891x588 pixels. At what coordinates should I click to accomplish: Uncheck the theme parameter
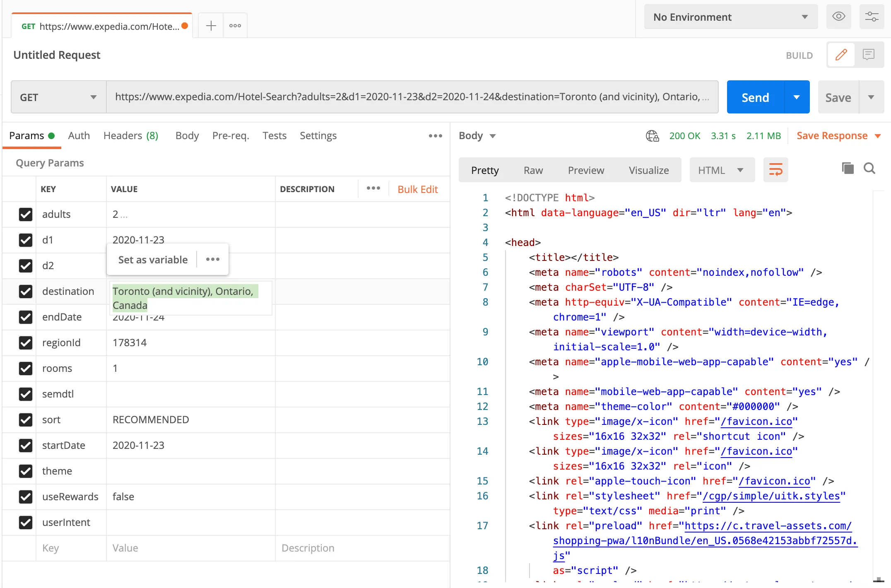click(x=26, y=471)
